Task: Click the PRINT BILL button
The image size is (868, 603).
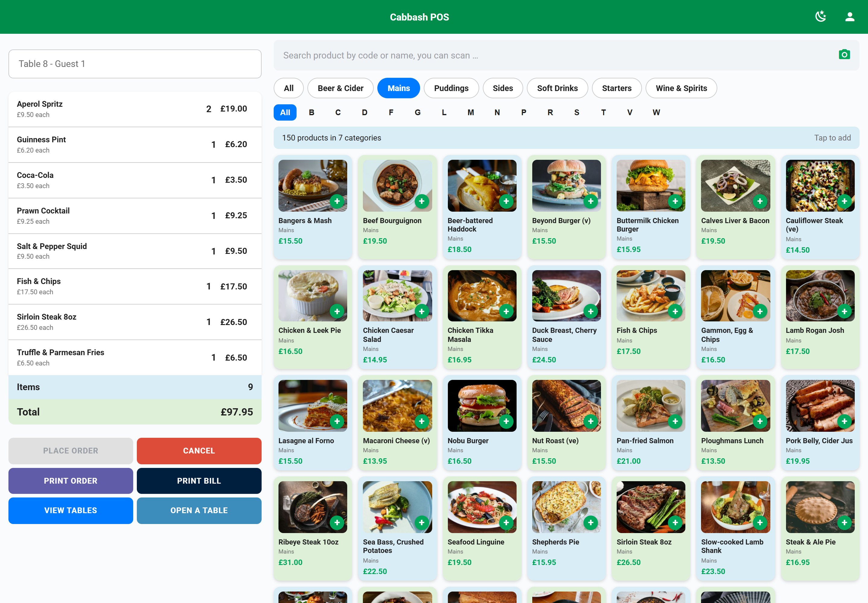Action: coord(199,481)
